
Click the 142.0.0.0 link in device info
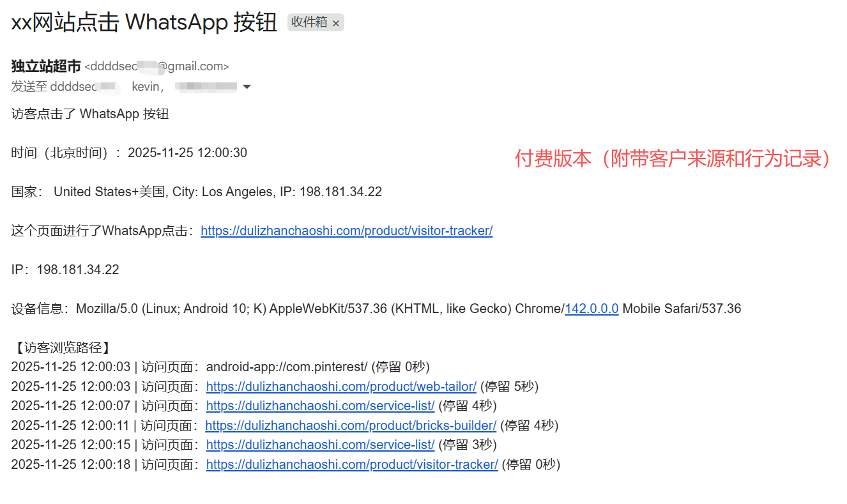(591, 309)
